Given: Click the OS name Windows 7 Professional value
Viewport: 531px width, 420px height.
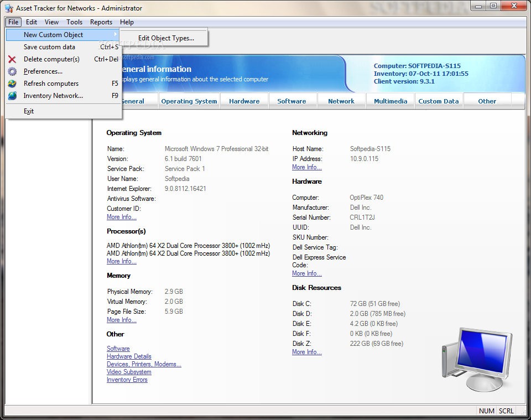Looking at the screenshot, I should (x=216, y=149).
